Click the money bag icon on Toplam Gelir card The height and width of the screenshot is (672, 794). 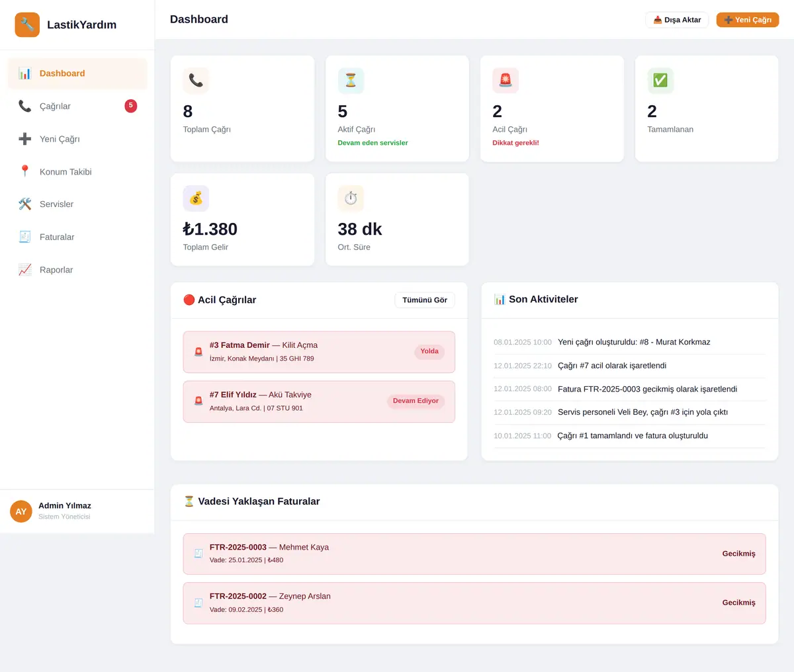[196, 198]
